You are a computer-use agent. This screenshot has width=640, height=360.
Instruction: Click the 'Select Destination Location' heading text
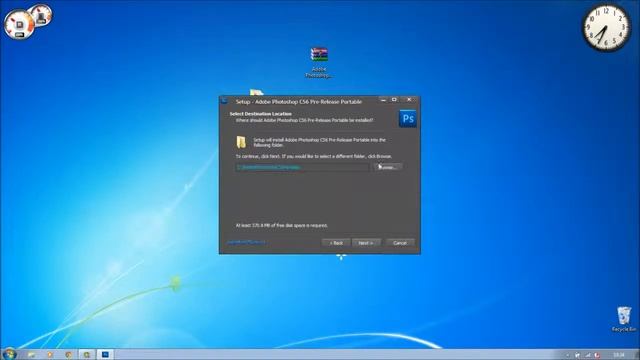[260, 114]
